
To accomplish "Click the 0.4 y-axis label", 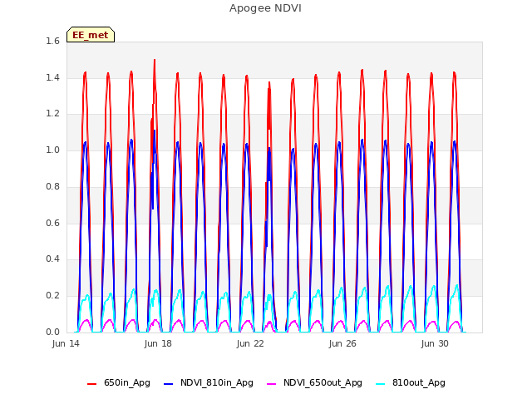I will point(52,259).
